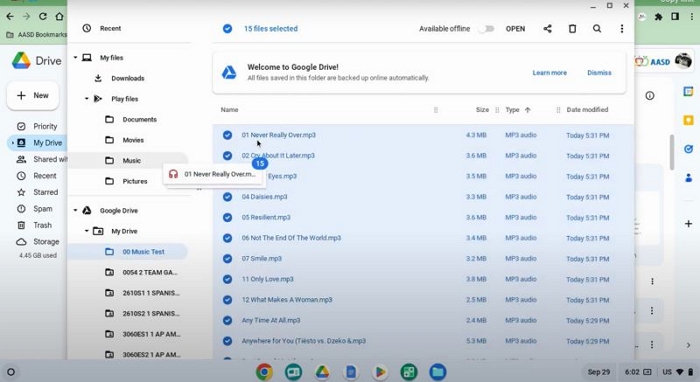This screenshot has width=700, height=382.
Task: Click the Google Drive logo in browser page
Action: tap(21, 61)
